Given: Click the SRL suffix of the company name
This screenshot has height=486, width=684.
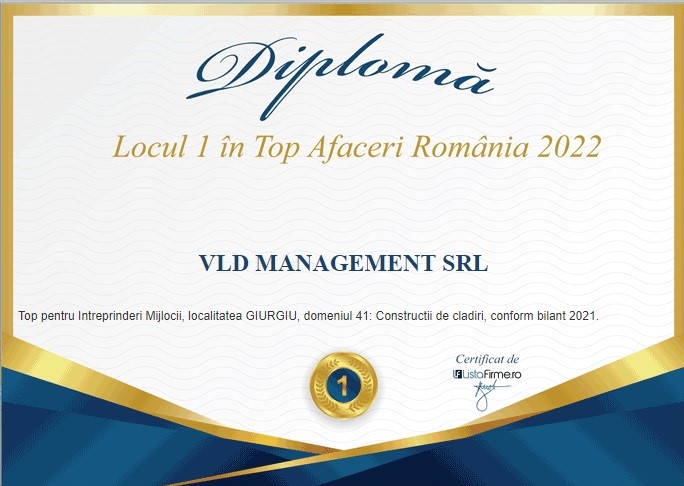Looking at the screenshot, I should 465,264.
